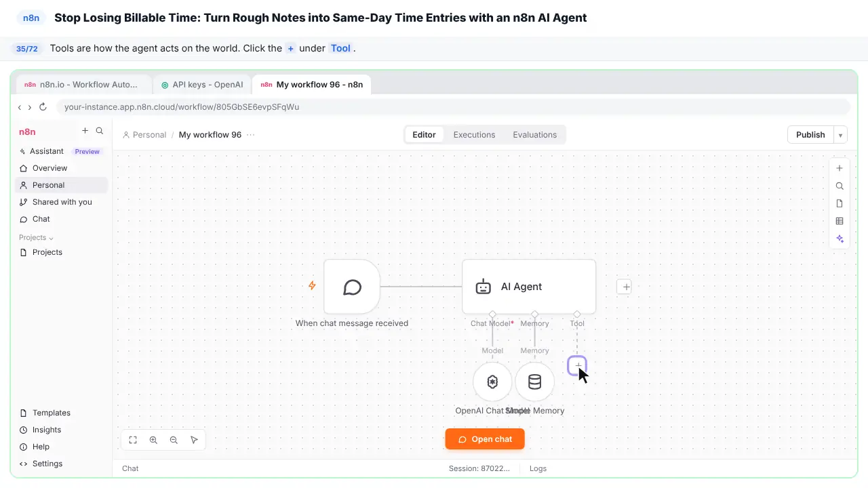Open the Logs panel label
The image size is (868, 488).
point(538,468)
